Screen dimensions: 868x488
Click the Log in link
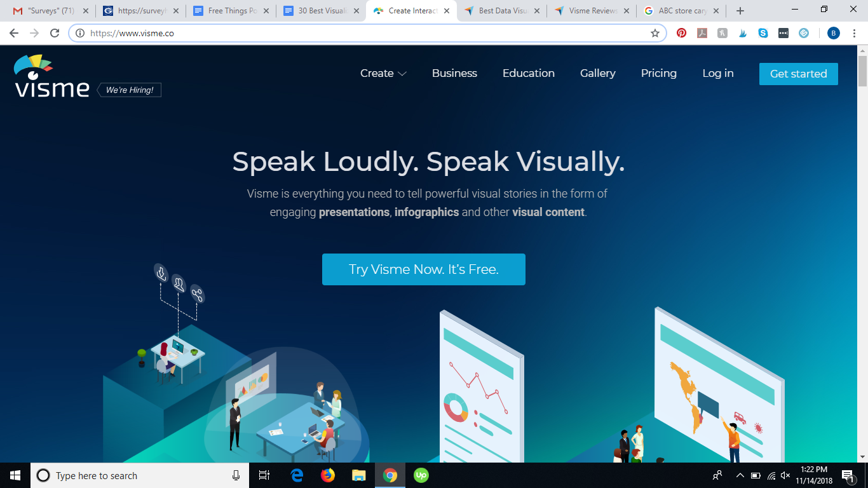click(x=718, y=74)
